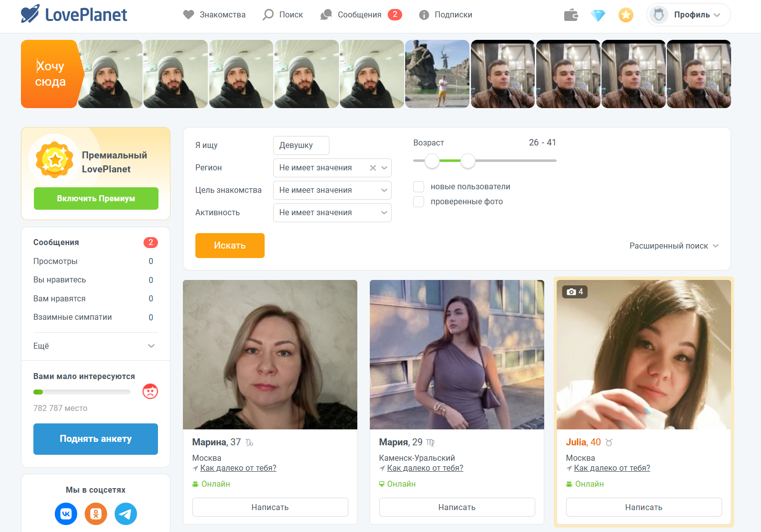Open Julia's name link
Screen dimensions: 761x532
576,442
